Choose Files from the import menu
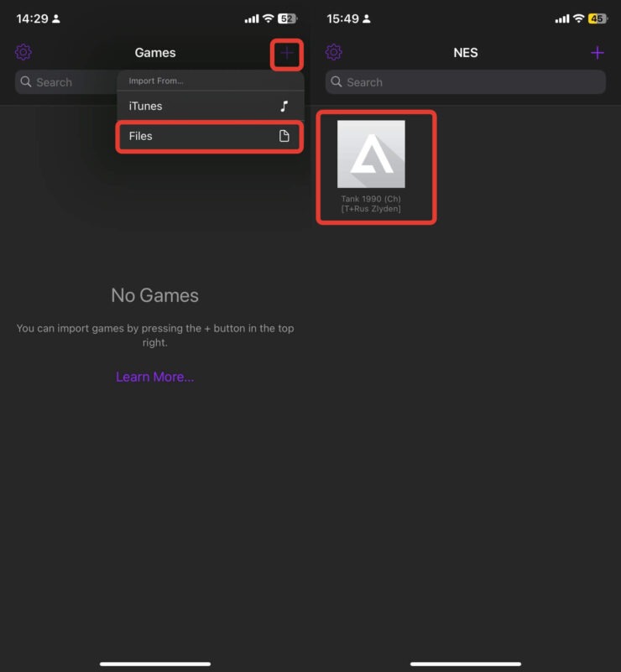 coord(141,136)
